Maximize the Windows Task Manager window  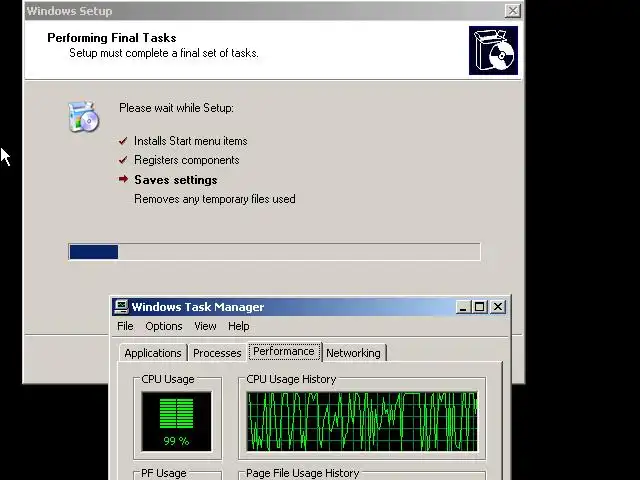point(480,307)
